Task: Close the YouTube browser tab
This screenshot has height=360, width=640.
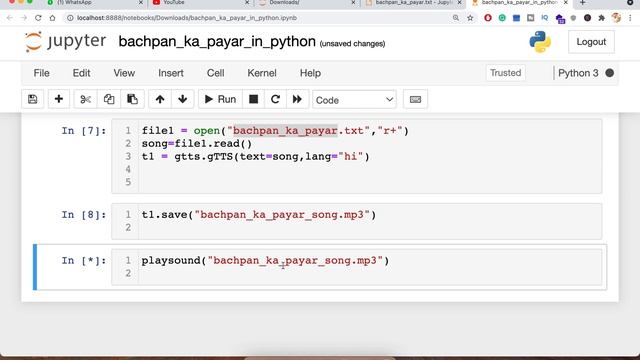Action: click(247, 3)
